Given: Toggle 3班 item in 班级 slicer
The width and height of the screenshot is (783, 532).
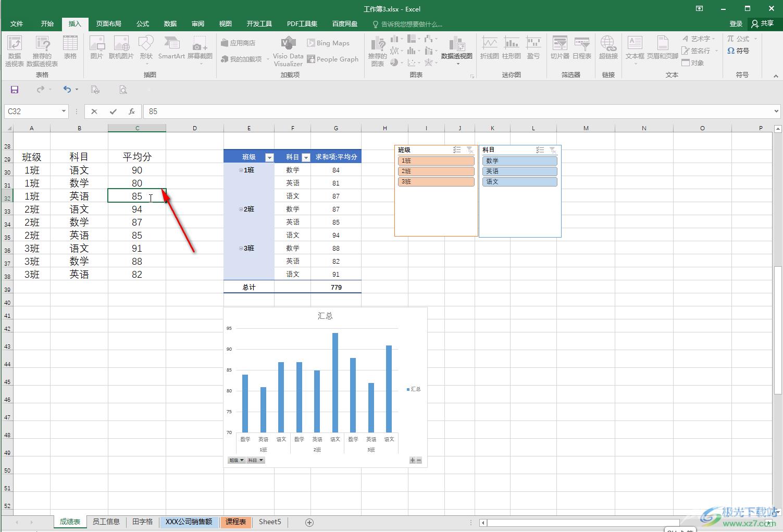Looking at the screenshot, I should pos(436,182).
